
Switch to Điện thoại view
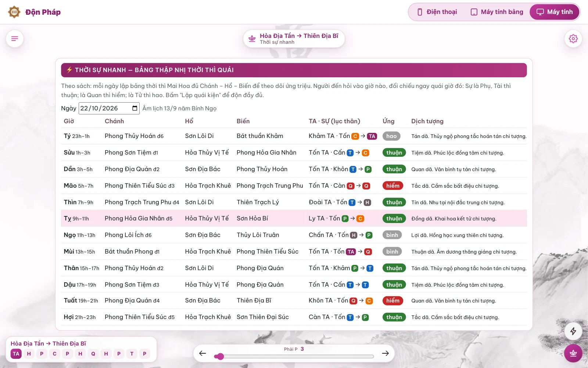[437, 12]
